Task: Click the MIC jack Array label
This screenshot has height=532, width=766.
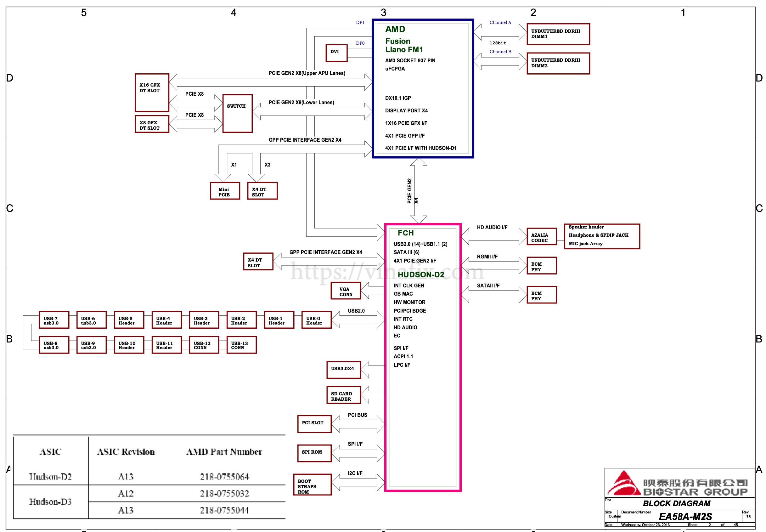Action: (x=585, y=244)
